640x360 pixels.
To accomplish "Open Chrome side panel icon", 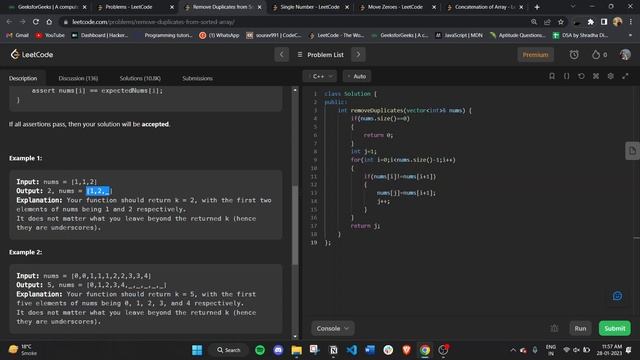I will click(x=604, y=22).
